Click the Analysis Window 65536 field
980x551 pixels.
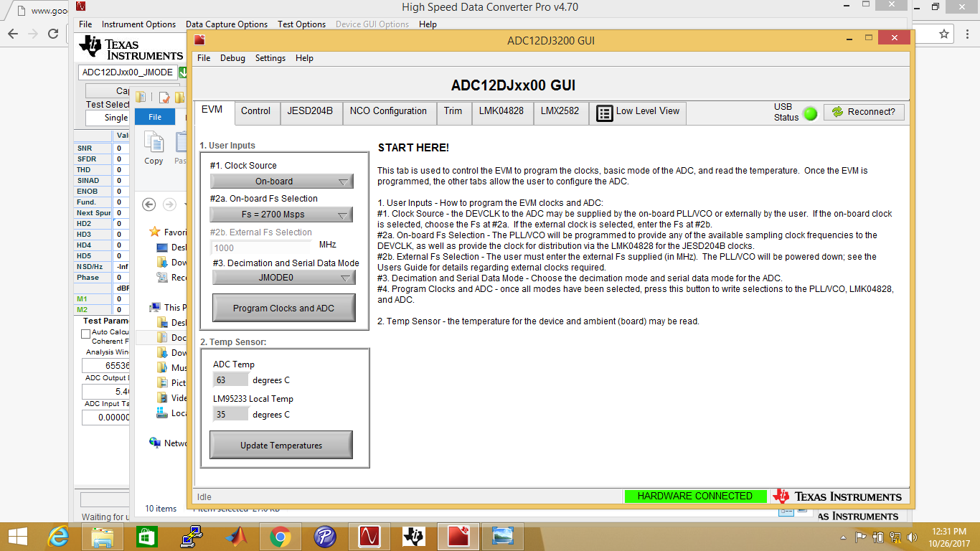106,366
